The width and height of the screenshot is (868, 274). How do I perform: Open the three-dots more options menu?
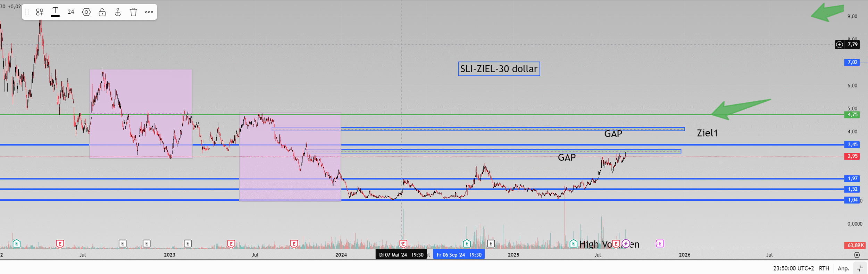pyautogui.click(x=149, y=12)
